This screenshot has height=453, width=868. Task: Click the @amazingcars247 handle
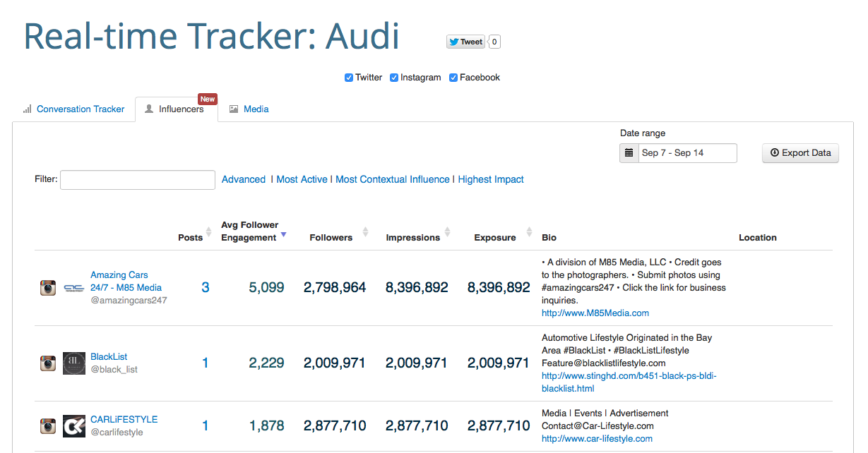coord(129,301)
